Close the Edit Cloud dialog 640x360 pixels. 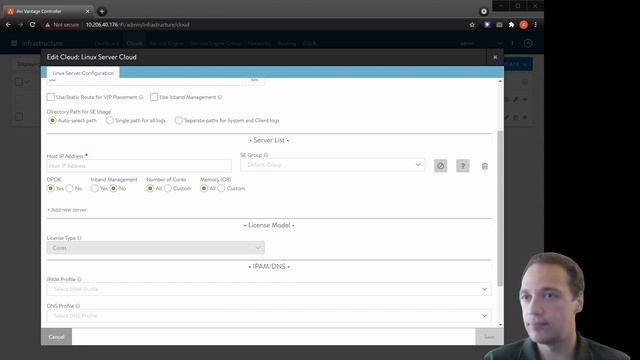click(x=495, y=58)
